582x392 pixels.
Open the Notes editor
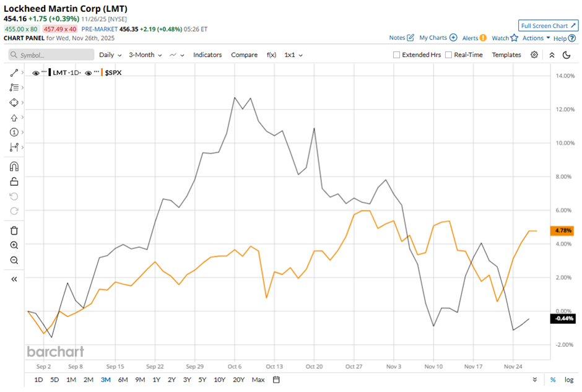(401, 38)
